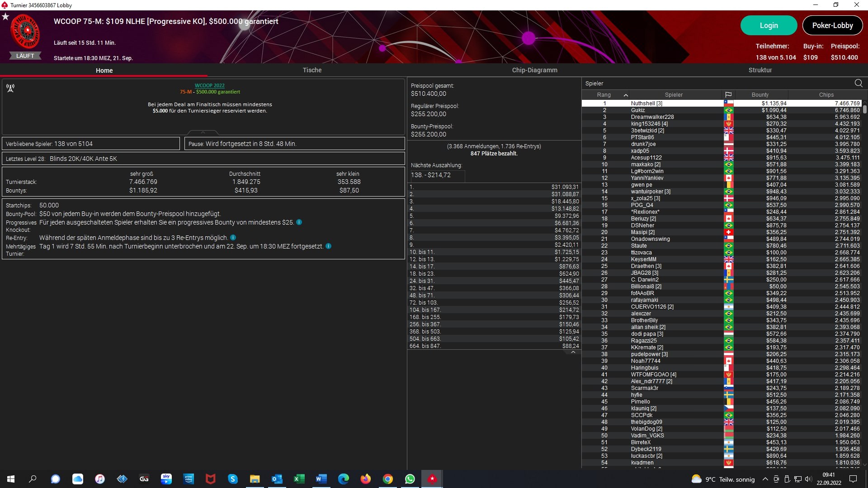Screen dimensions: 868x488
Task: Open info icon next to Re-Entry description
Action: pyautogui.click(x=233, y=238)
